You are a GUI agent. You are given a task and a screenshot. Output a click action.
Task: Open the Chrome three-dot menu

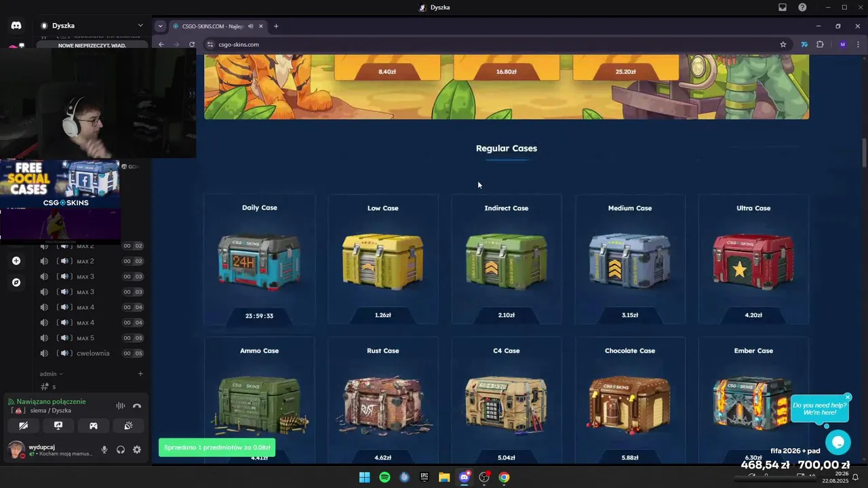tap(858, 44)
